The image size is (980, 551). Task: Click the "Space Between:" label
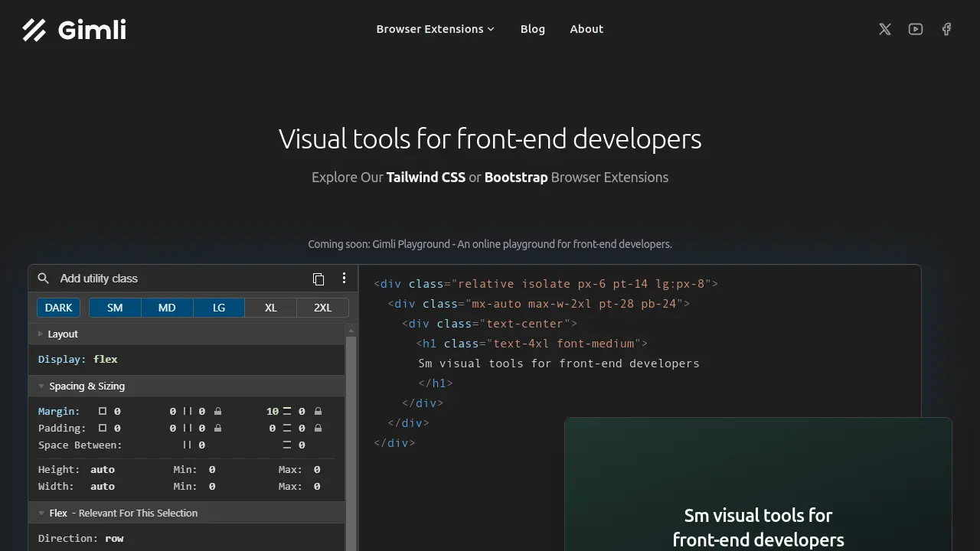(x=80, y=445)
